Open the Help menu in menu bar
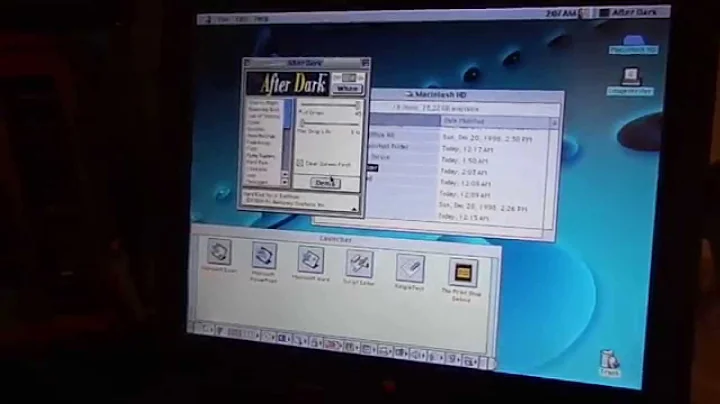Viewport: 720px width, 404px height. [261, 19]
